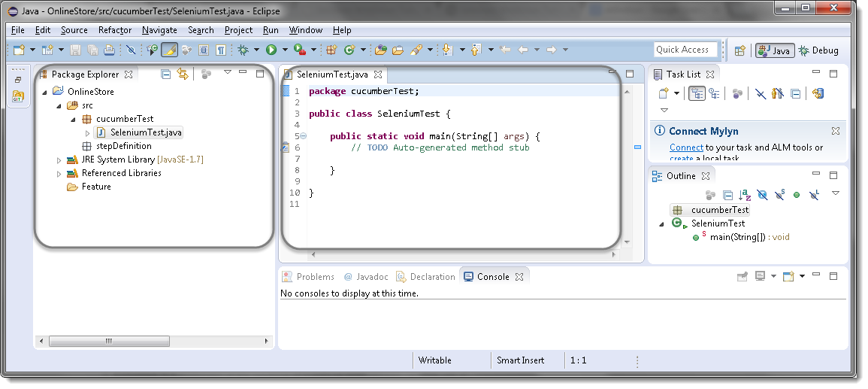Click the Print toolbar icon
Screen dimensions: 868x389
click(109, 50)
